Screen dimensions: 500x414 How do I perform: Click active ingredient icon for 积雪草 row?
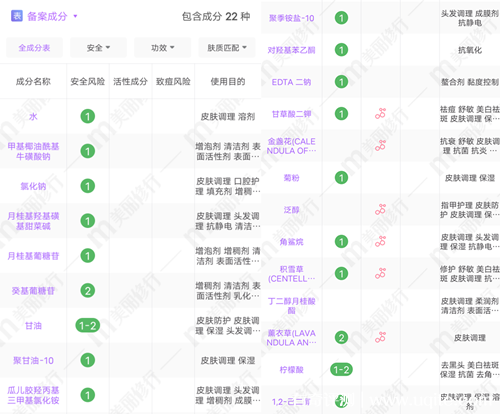click(380, 274)
